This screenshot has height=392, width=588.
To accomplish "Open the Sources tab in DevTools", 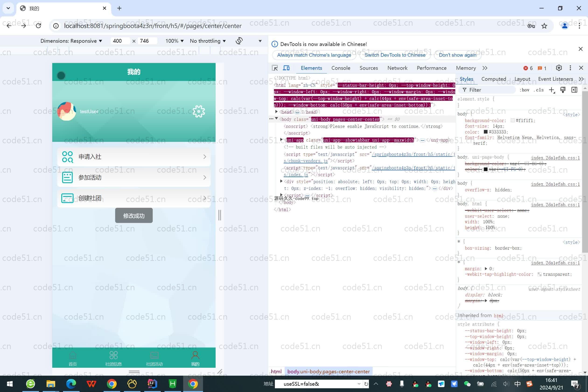I will click(x=368, y=68).
